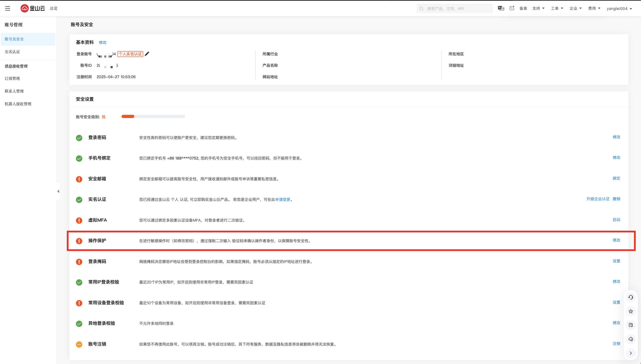Click the 申请变更 link
The width and height of the screenshot is (641, 364).
pos(283,200)
